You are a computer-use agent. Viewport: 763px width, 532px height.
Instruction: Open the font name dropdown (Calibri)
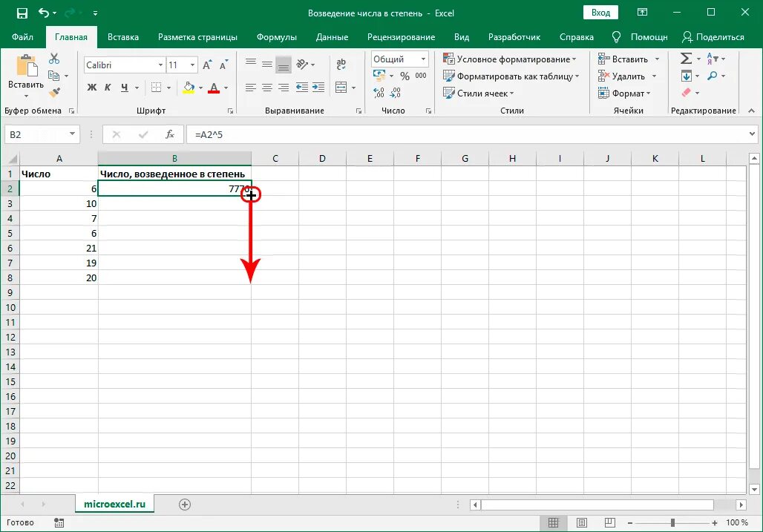point(160,65)
